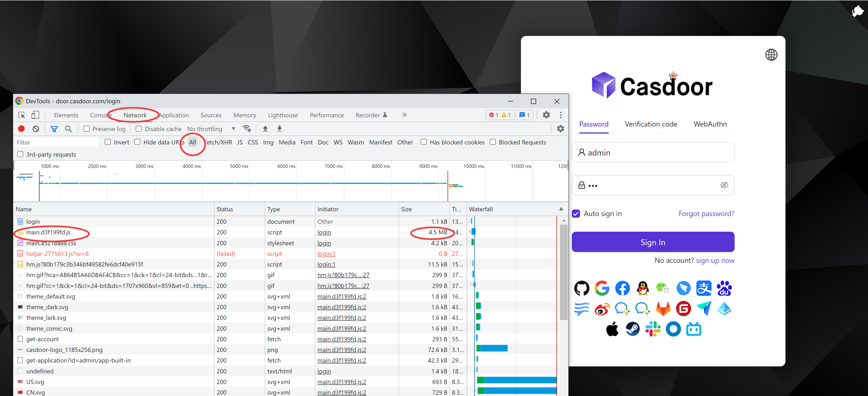Click the language globe icon
The width and height of the screenshot is (868, 396).
tap(771, 55)
